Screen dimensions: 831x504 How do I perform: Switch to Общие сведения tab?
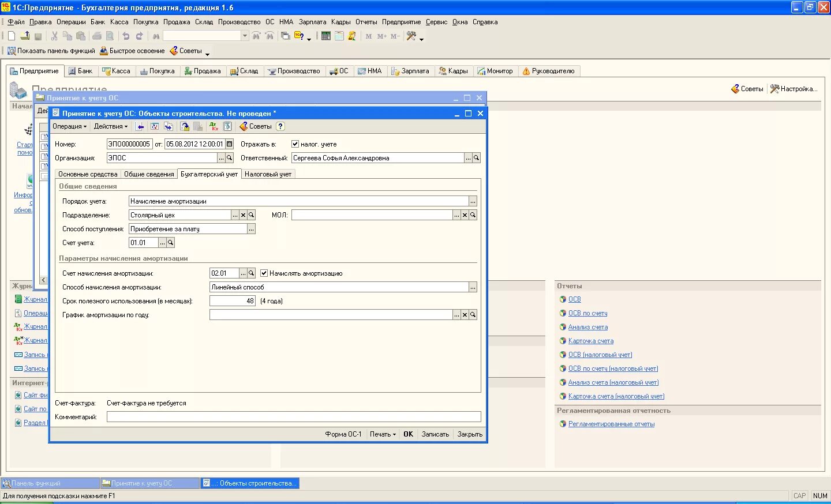(x=149, y=174)
